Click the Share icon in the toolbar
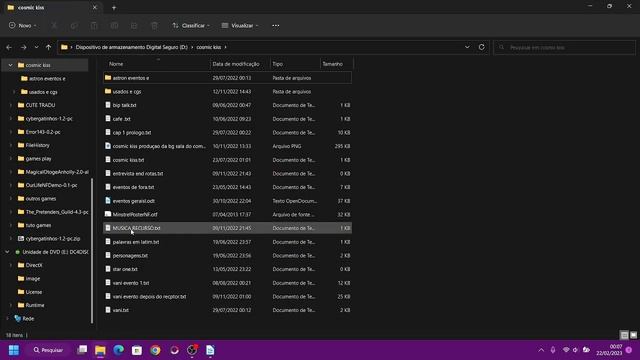Viewport: 640px width, 360px height. (x=134, y=26)
